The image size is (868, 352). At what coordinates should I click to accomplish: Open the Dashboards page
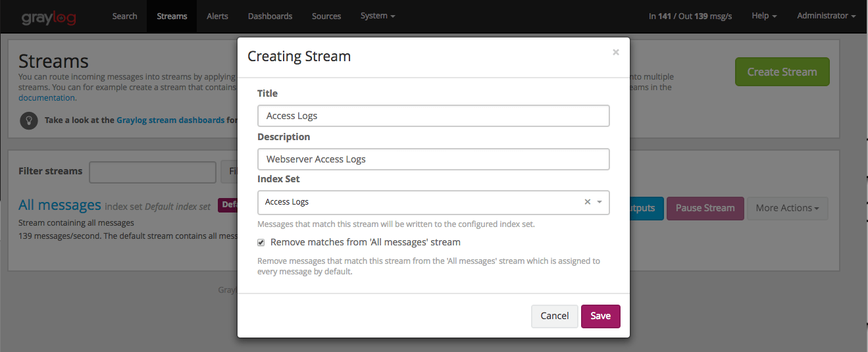click(x=270, y=16)
